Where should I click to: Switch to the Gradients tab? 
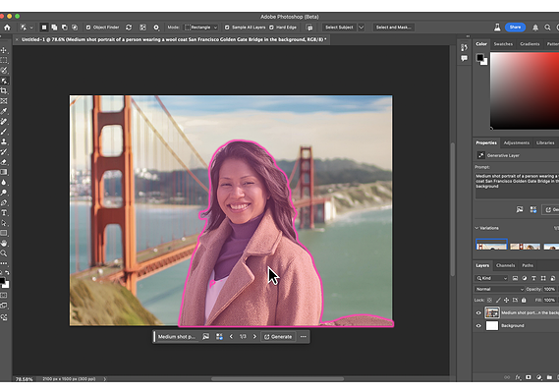[530, 44]
